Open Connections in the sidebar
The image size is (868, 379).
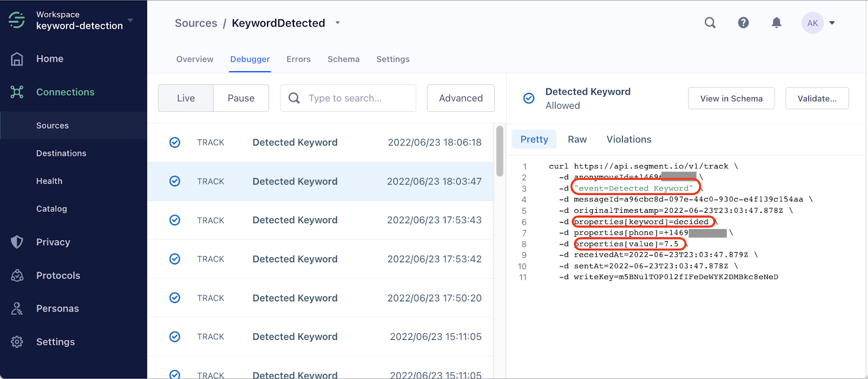pos(65,92)
